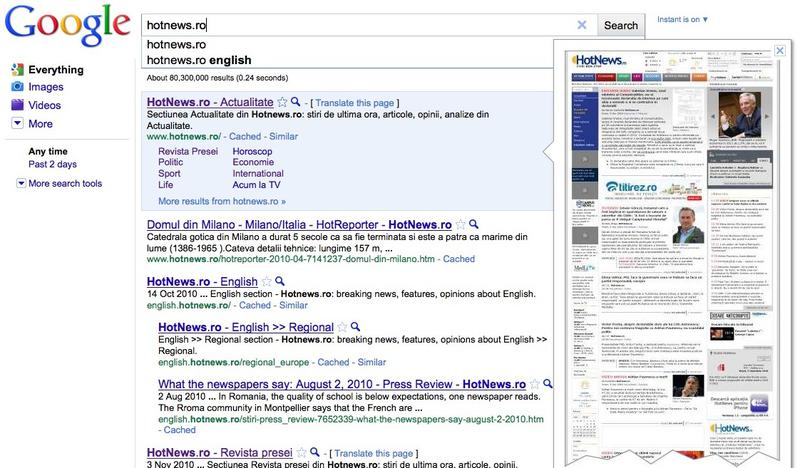Image resolution: width=800 pixels, height=468 pixels.
Task: Click preview magnifier next to HotNews.ro - English
Action: tap(280, 281)
